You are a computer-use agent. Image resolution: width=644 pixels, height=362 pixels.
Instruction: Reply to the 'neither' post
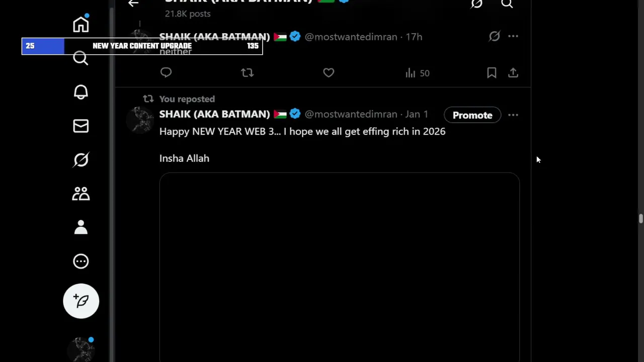pyautogui.click(x=166, y=73)
